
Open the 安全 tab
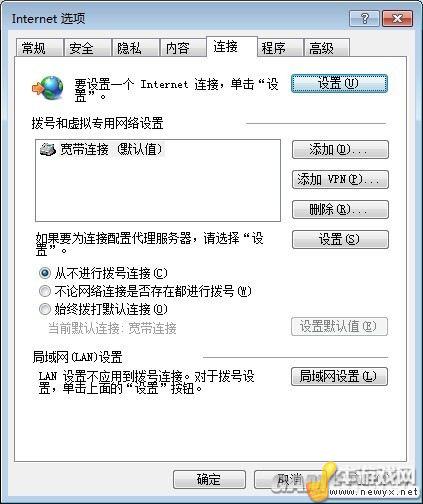tap(87, 48)
